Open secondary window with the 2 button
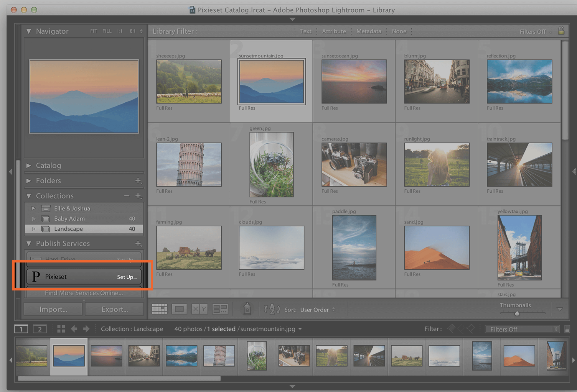The width and height of the screenshot is (577, 392). tap(40, 329)
